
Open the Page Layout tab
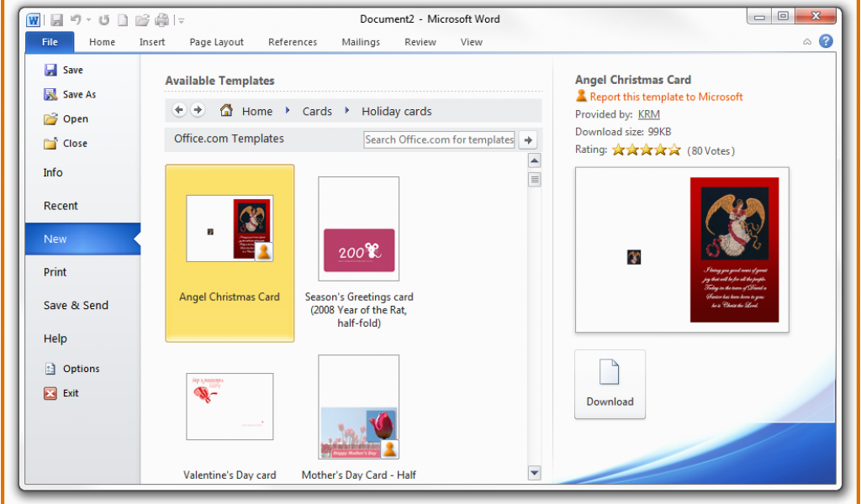pos(216,42)
